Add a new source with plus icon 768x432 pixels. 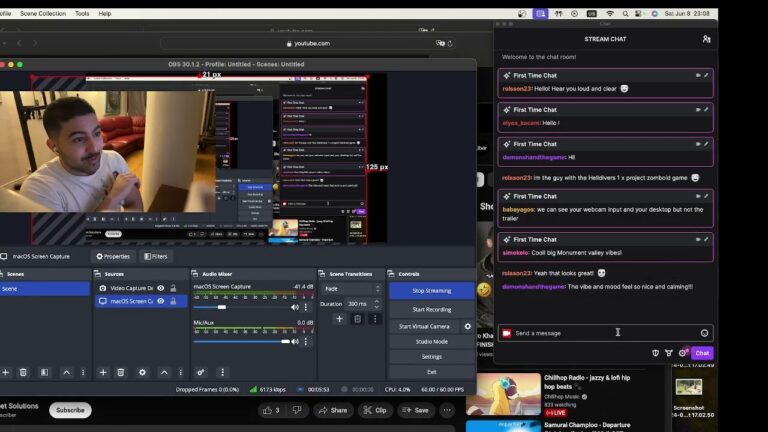(102, 372)
